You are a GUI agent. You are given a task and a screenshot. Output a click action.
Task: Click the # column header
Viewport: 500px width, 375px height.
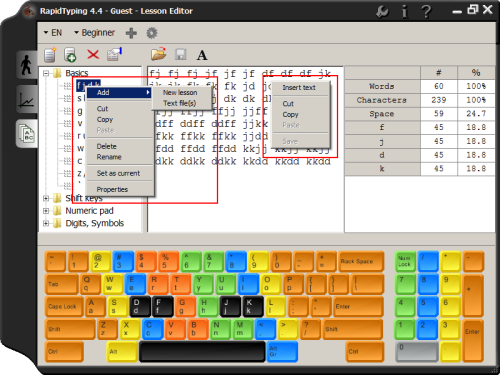click(439, 73)
